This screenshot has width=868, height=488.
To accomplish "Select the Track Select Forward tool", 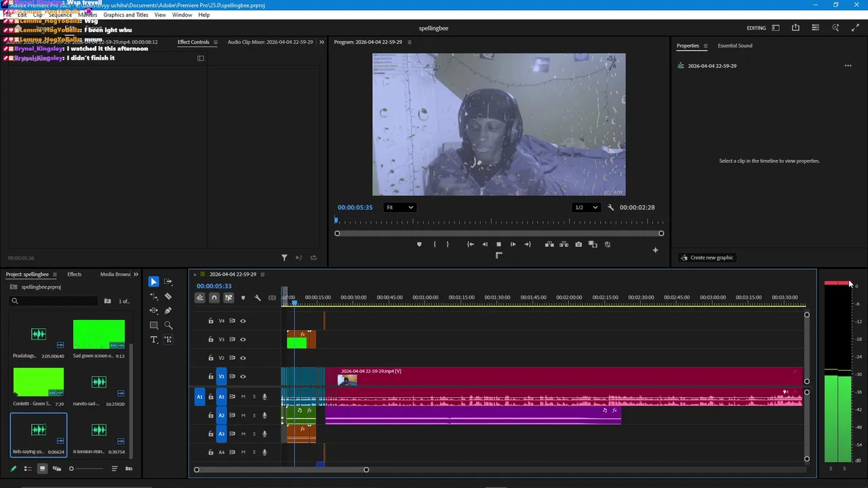I will click(168, 282).
